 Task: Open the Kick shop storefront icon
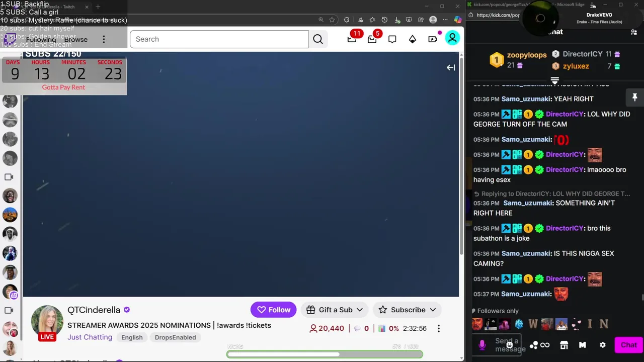coord(564,345)
